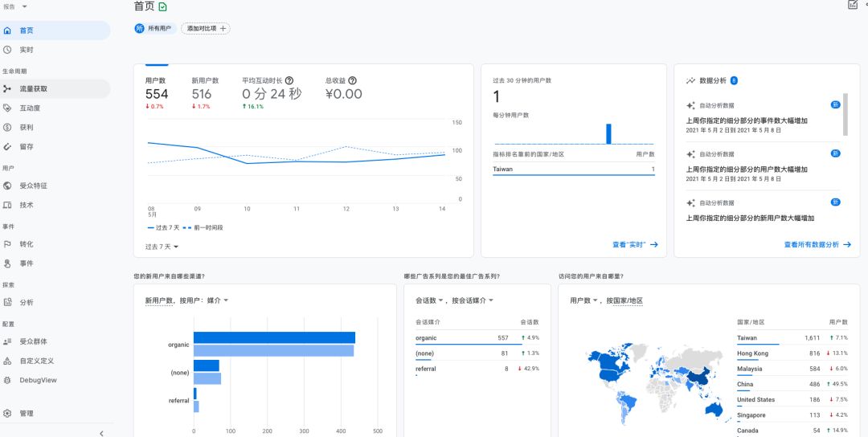Open 实时 in the sidebar menu
868x437 pixels.
[x=55, y=50]
